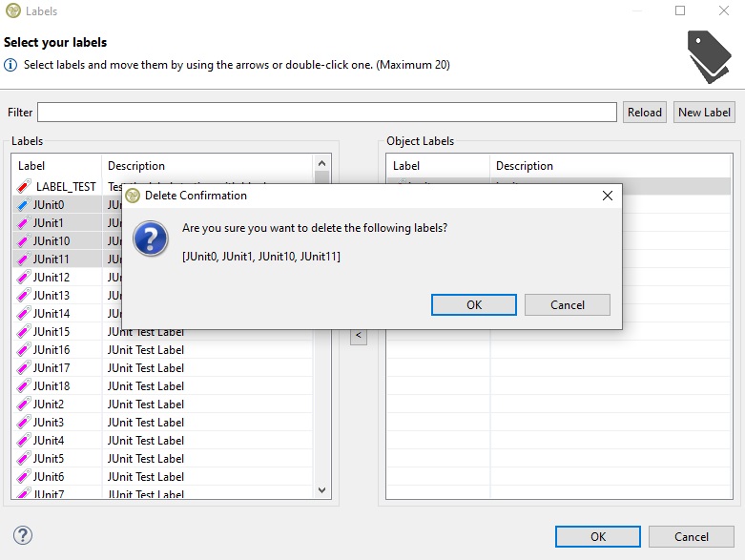Cancel the Delete Confirmation dialog
Viewport: 745px width, 560px height.
(567, 305)
